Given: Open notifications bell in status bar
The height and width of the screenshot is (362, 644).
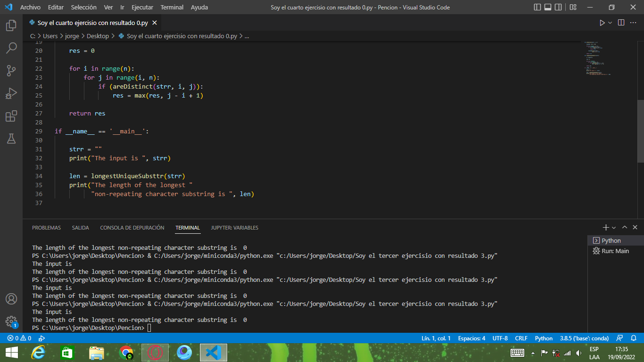Looking at the screenshot, I should tap(634, 338).
